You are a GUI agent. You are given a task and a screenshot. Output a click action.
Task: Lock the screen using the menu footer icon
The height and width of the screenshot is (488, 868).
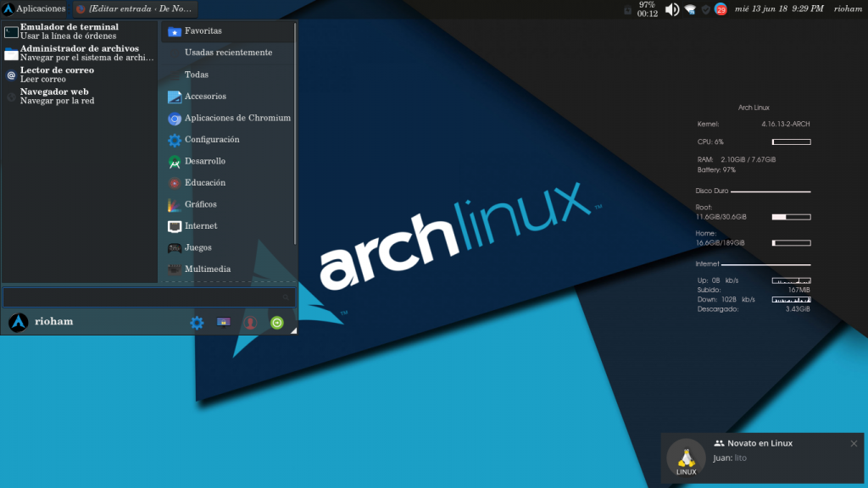click(224, 323)
